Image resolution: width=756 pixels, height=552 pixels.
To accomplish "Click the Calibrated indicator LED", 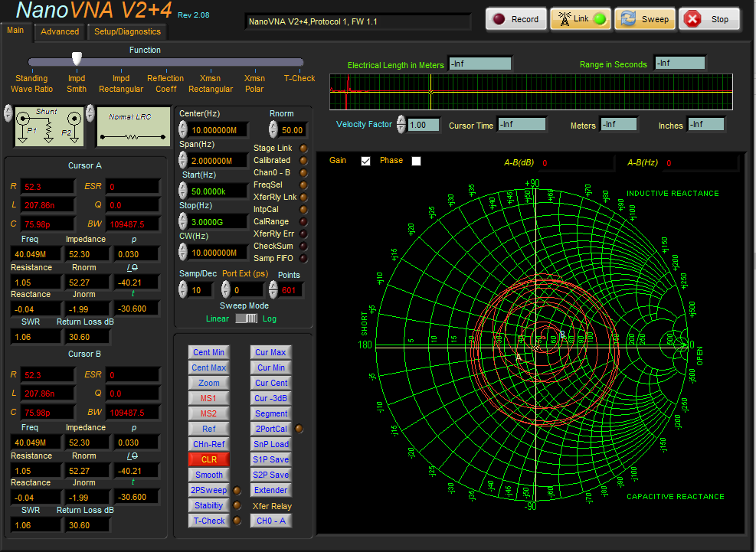I will (303, 160).
